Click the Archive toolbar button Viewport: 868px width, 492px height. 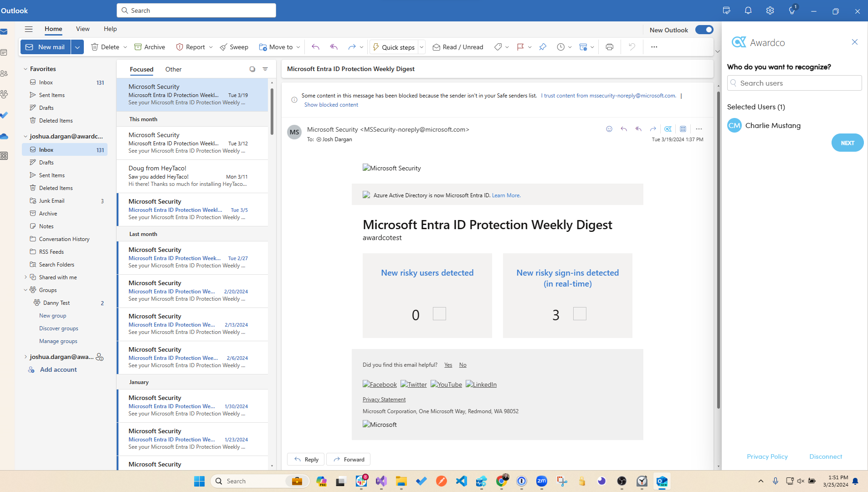(x=150, y=47)
